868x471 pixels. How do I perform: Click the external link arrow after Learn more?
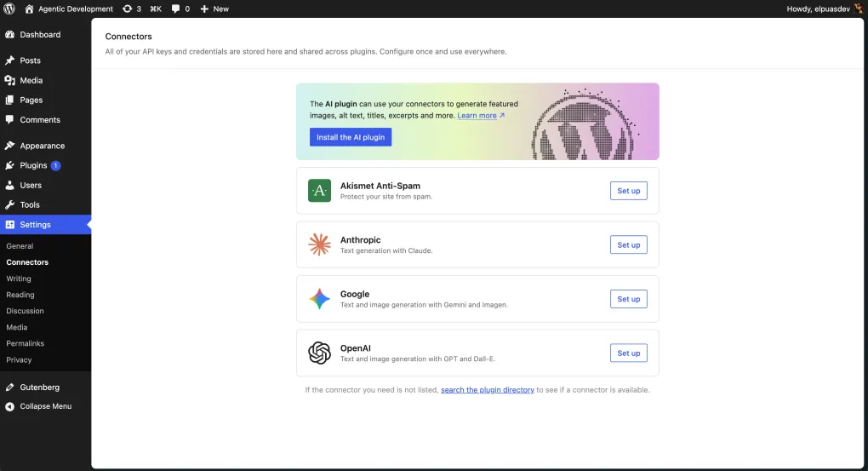pyautogui.click(x=501, y=115)
